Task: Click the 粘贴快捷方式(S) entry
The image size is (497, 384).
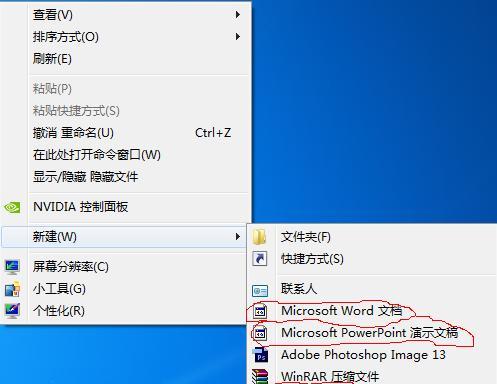Action: click(x=125, y=111)
